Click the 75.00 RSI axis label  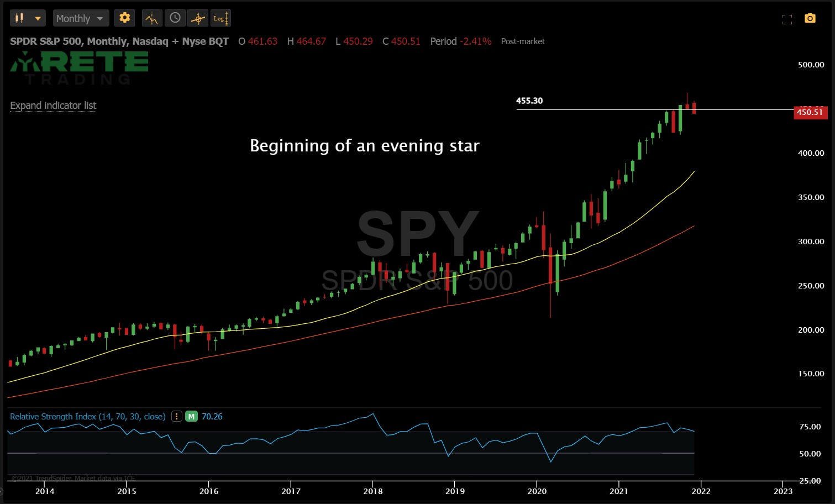(x=810, y=427)
